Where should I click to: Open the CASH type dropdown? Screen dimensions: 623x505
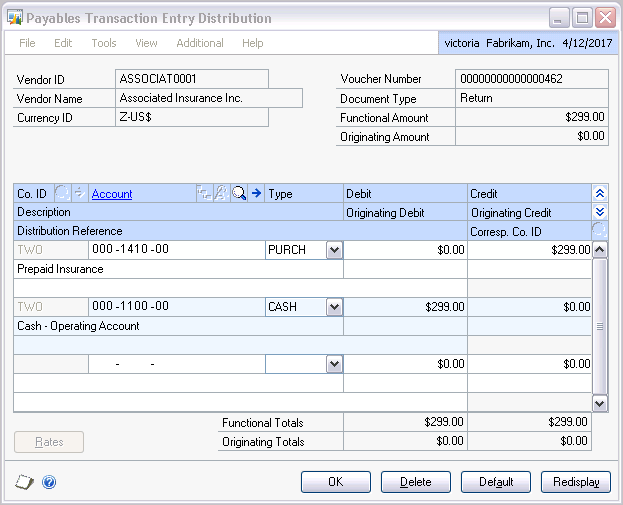(334, 308)
